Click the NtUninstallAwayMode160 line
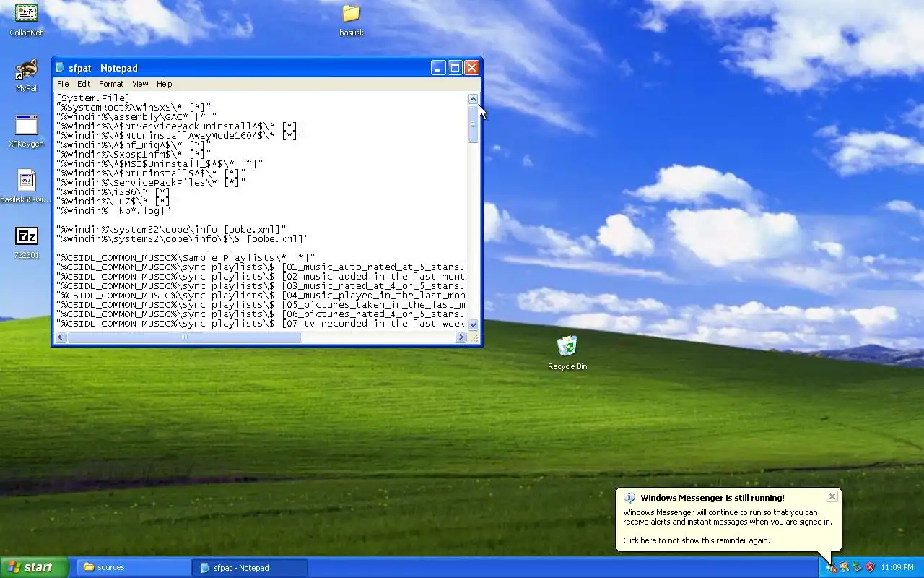Image resolution: width=924 pixels, height=578 pixels. tap(180, 136)
